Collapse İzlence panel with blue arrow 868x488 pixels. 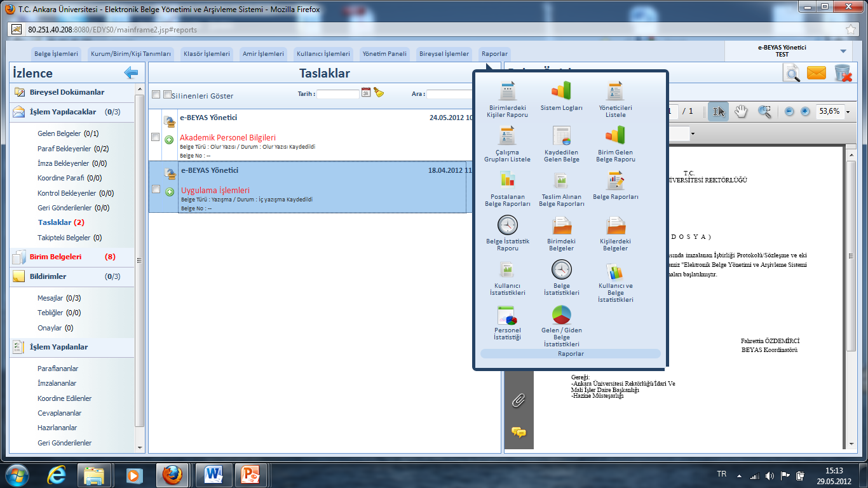click(x=131, y=73)
